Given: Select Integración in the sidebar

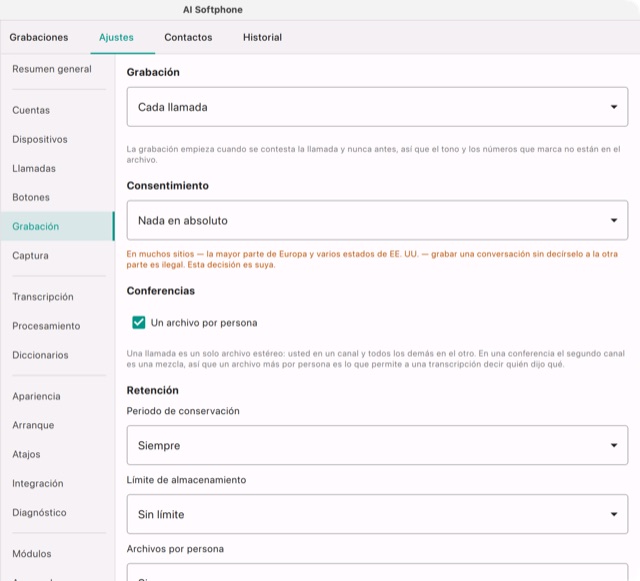Looking at the screenshot, I should coord(38,483).
